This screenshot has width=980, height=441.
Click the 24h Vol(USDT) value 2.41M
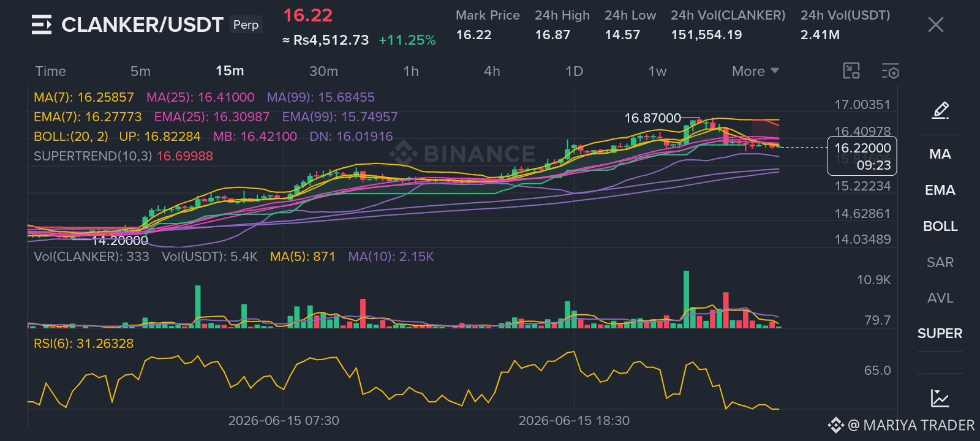820,35
